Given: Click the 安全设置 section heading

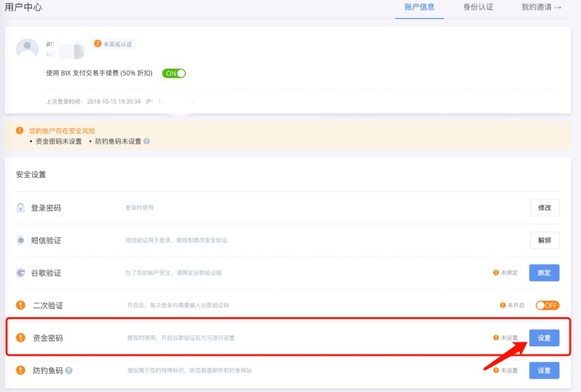Looking at the screenshot, I should pos(31,175).
